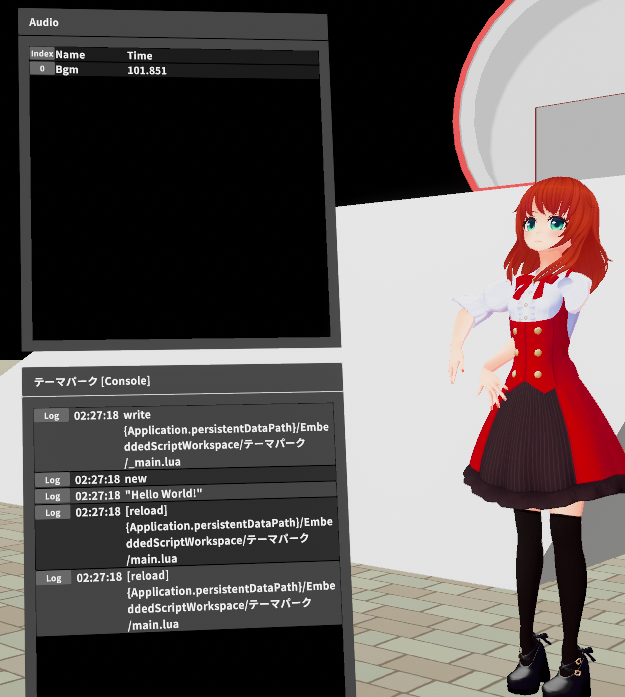Click the Index column header
Screen dimensions: 625x697
[42, 54]
